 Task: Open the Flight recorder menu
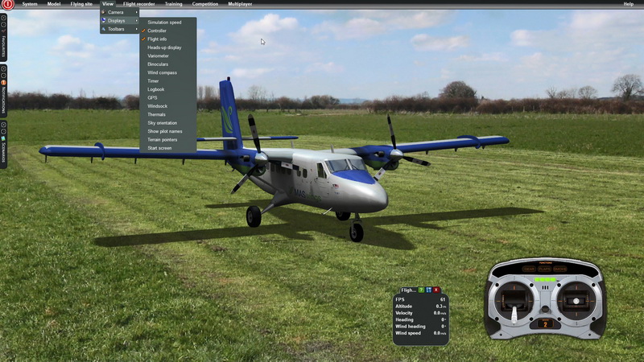tap(138, 4)
